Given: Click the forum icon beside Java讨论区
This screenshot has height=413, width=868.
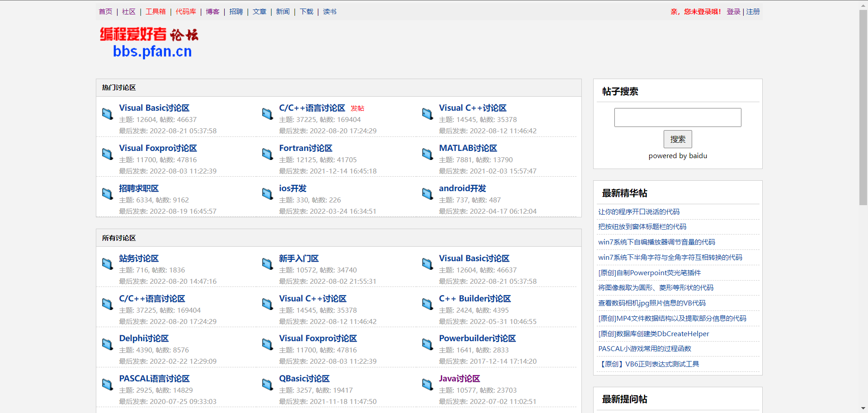Looking at the screenshot, I should [428, 385].
